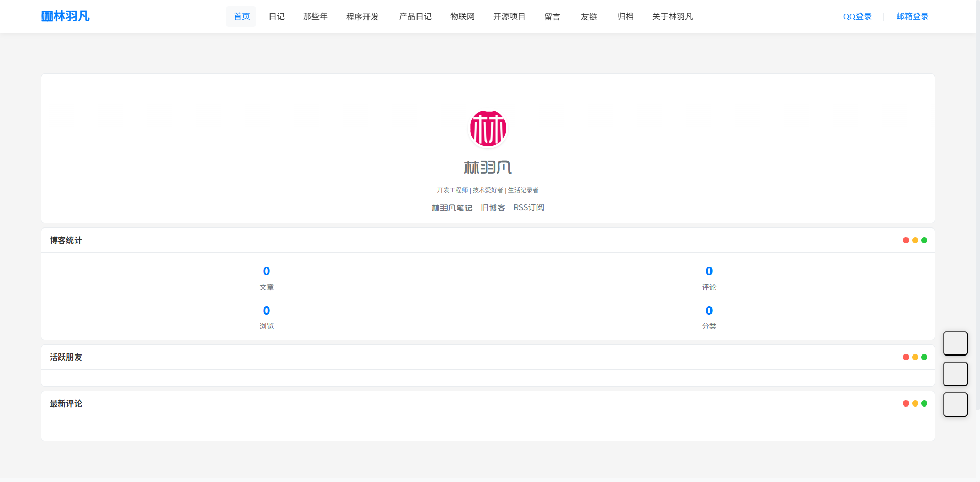Click the 博客统计 panel title
The width and height of the screenshot is (980, 482).
click(65, 240)
